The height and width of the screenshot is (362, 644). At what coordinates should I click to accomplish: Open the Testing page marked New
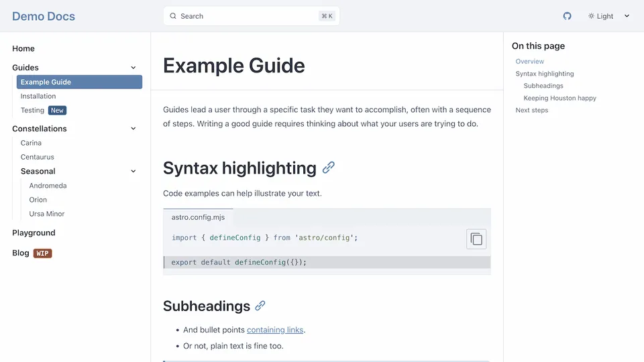coord(33,111)
